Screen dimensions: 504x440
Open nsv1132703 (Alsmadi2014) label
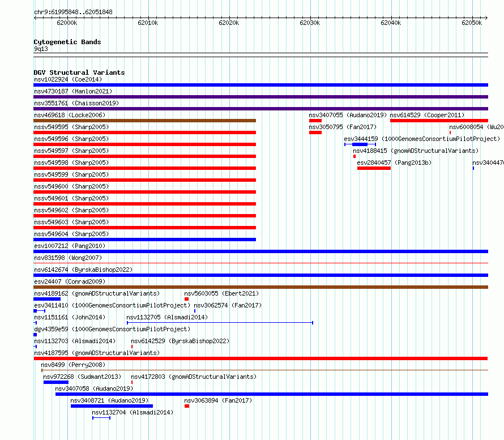75,341
